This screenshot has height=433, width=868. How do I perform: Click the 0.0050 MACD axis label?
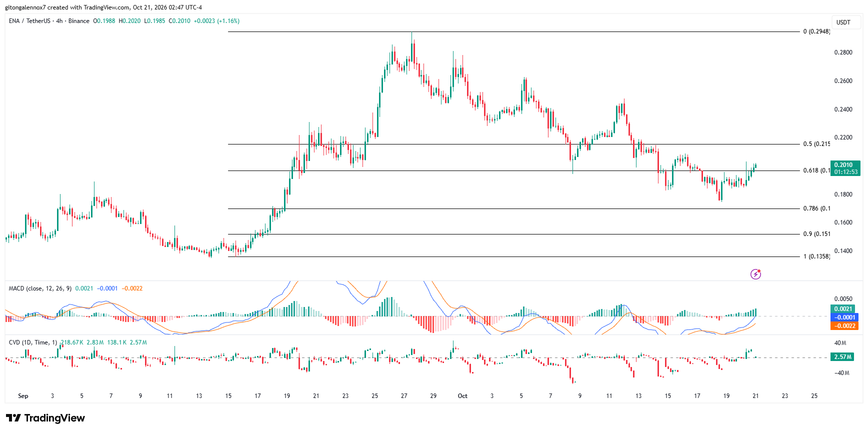pos(843,299)
